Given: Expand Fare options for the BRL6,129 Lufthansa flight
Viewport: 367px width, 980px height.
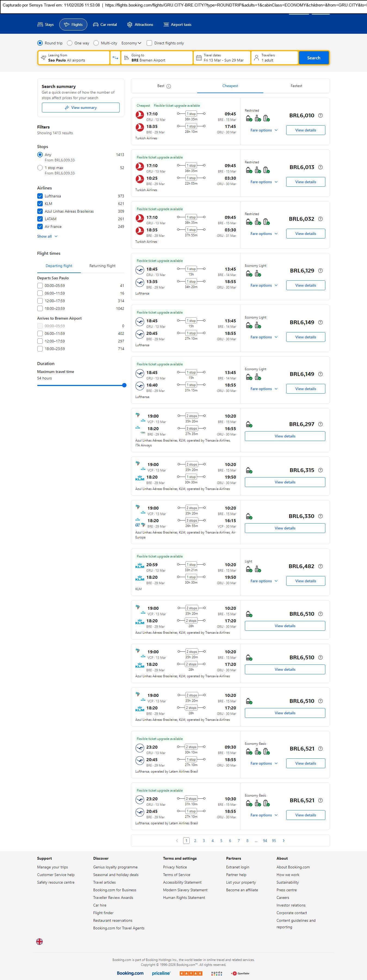Looking at the screenshot, I should [264, 285].
